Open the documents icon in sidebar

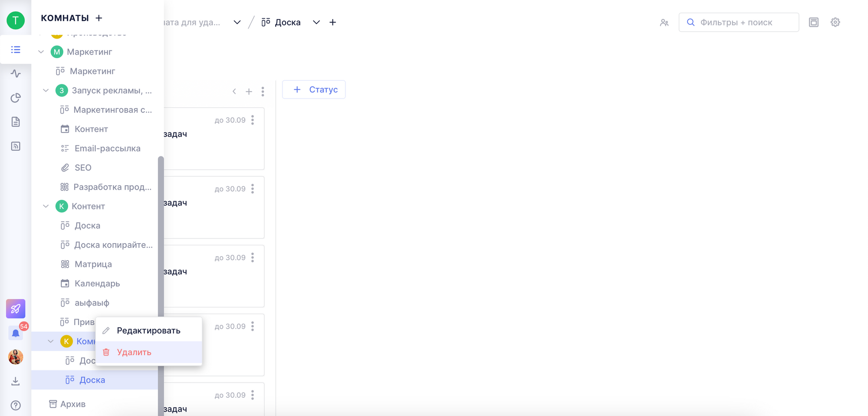16,122
